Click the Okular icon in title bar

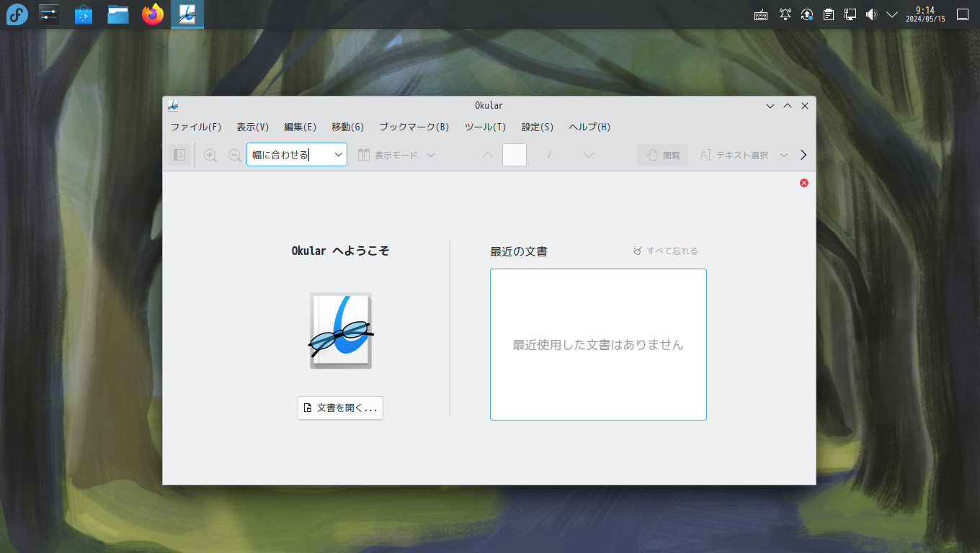pyautogui.click(x=173, y=106)
